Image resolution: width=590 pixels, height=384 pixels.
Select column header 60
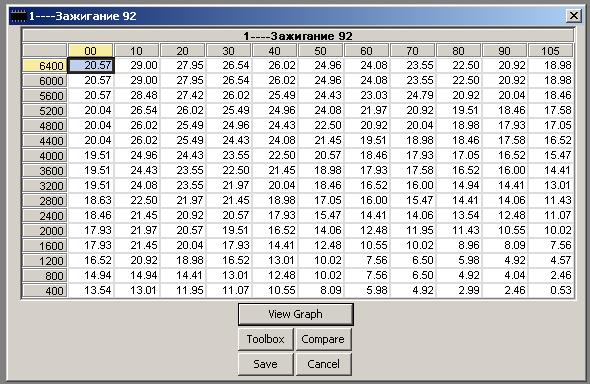point(366,50)
